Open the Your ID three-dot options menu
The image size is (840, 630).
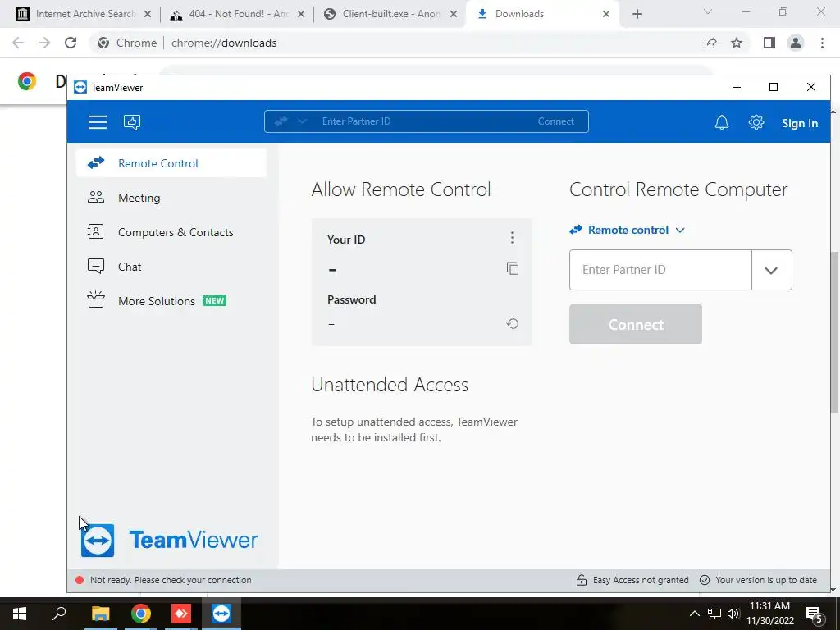(512, 237)
